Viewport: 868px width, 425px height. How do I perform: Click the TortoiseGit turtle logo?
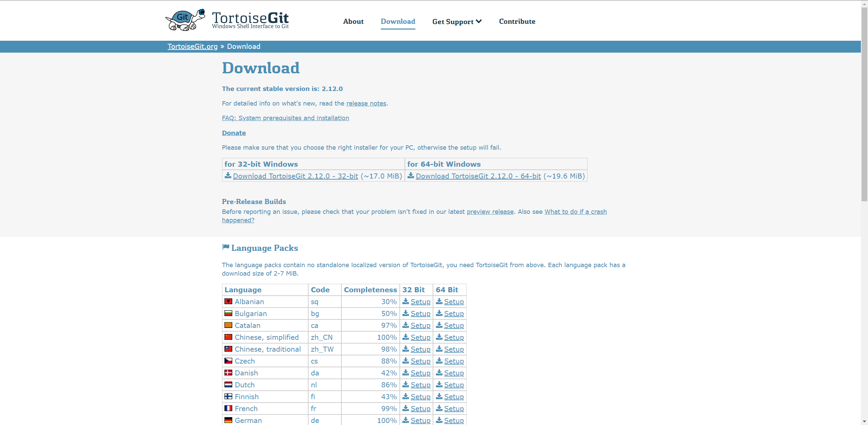[x=185, y=20]
